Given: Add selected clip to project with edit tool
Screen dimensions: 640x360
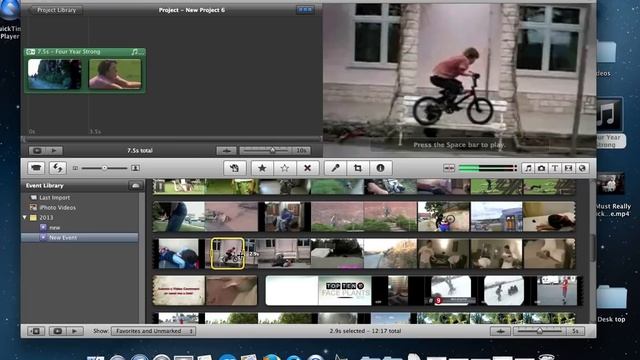Looking at the screenshot, I should [x=235, y=168].
